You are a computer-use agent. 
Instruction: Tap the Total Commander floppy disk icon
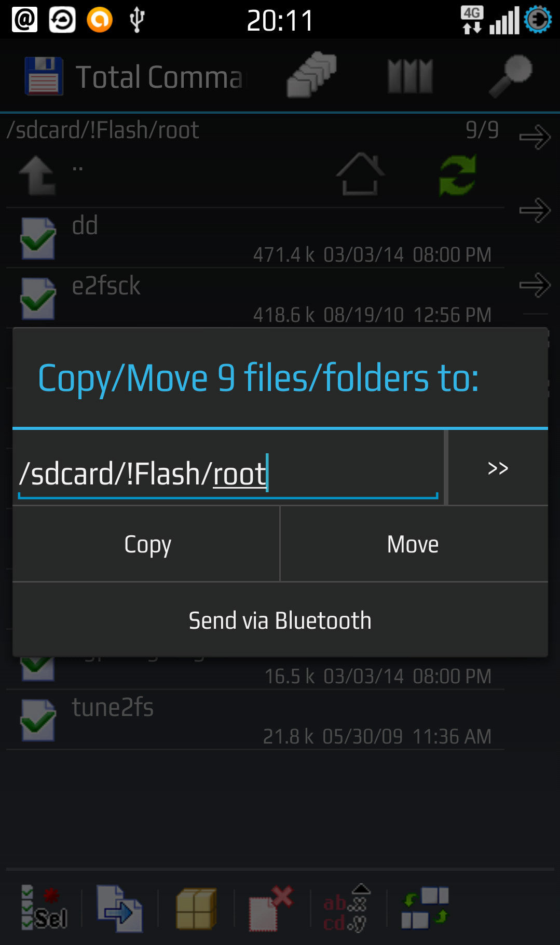coord(44,76)
